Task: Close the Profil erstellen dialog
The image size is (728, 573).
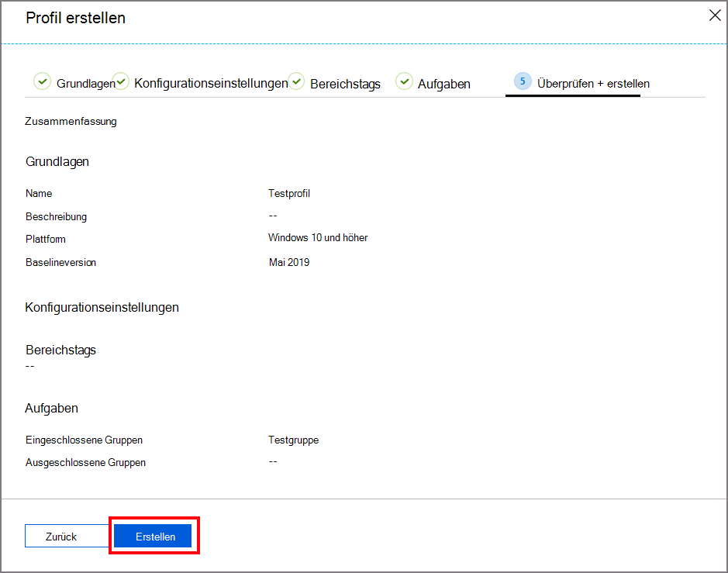Action: tap(715, 16)
